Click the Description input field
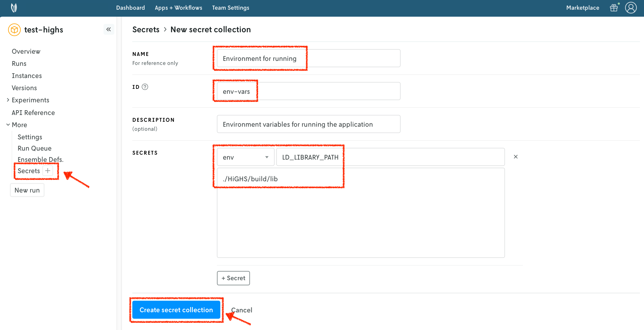The image size is (644, 330). click(308, 124)
